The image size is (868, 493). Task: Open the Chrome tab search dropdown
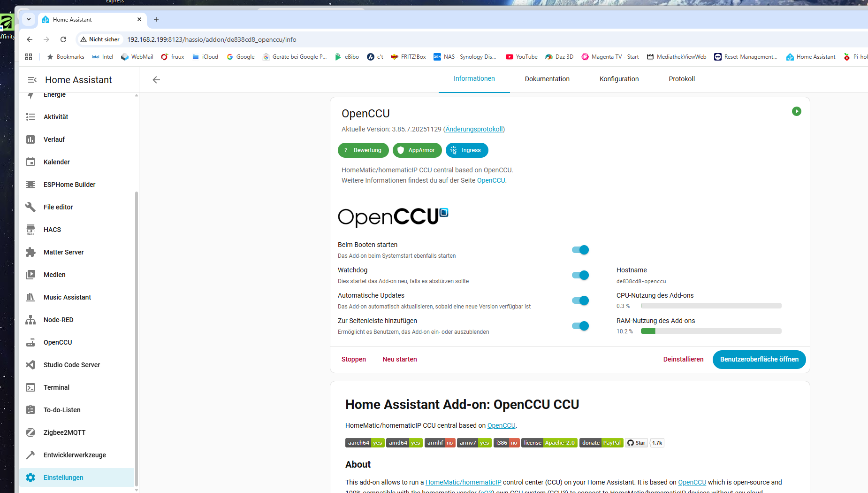29,19
